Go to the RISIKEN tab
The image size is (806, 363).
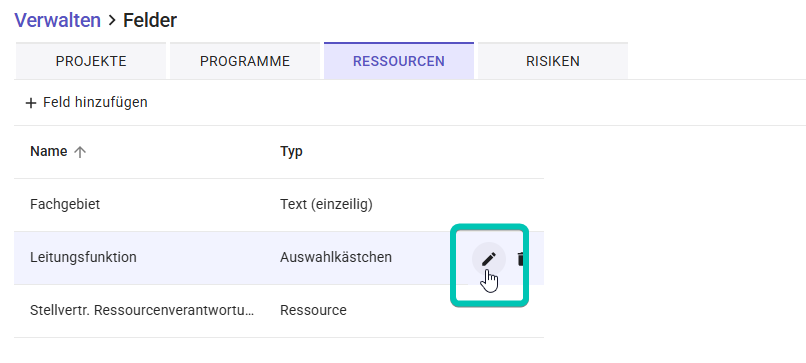tap(553, 61)
